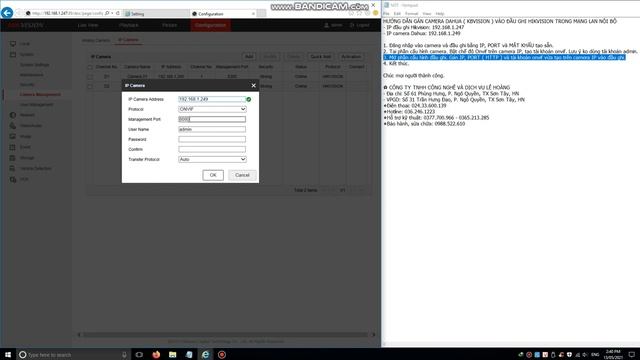Open Notepad View menu
The height and width of the screenshot is (360, 640).
click(427, 13)
